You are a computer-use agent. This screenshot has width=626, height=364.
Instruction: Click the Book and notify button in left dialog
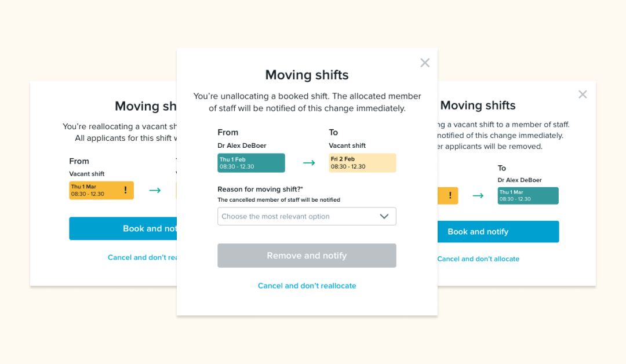123,228
